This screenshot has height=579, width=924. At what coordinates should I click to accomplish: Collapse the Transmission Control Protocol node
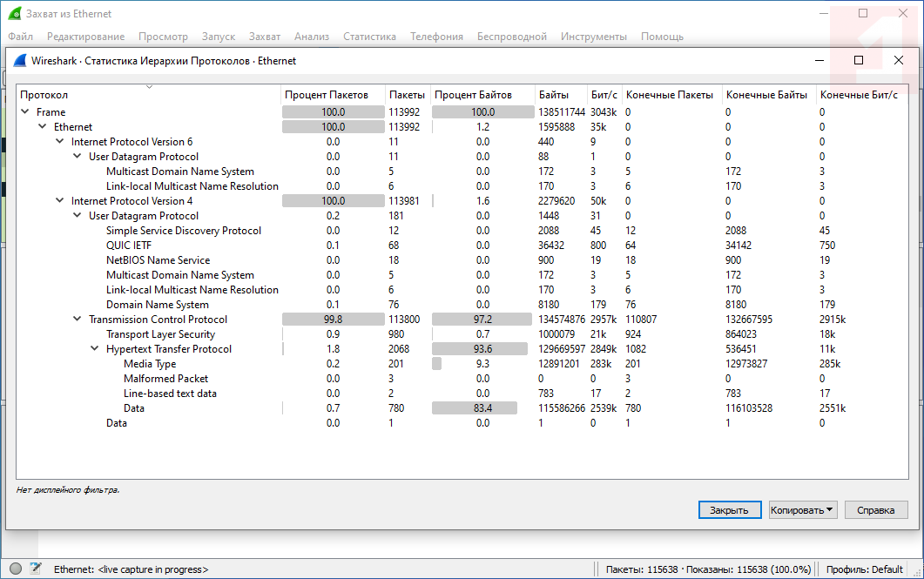pyautogui.click(x=78, y=319)
